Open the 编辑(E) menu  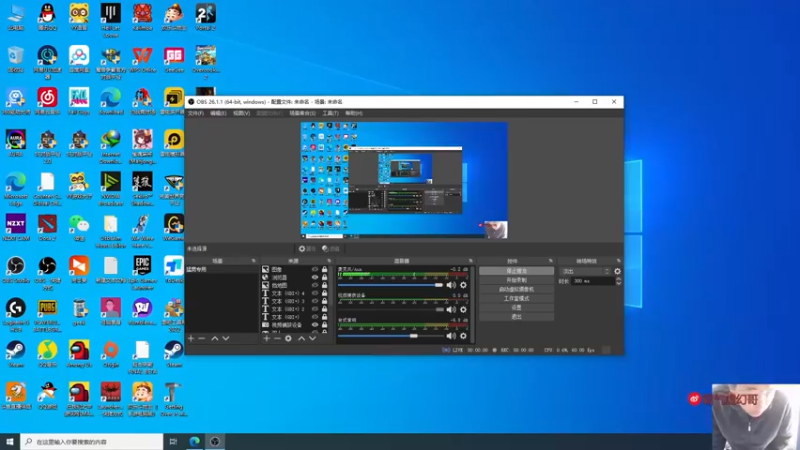click(218, 113)
